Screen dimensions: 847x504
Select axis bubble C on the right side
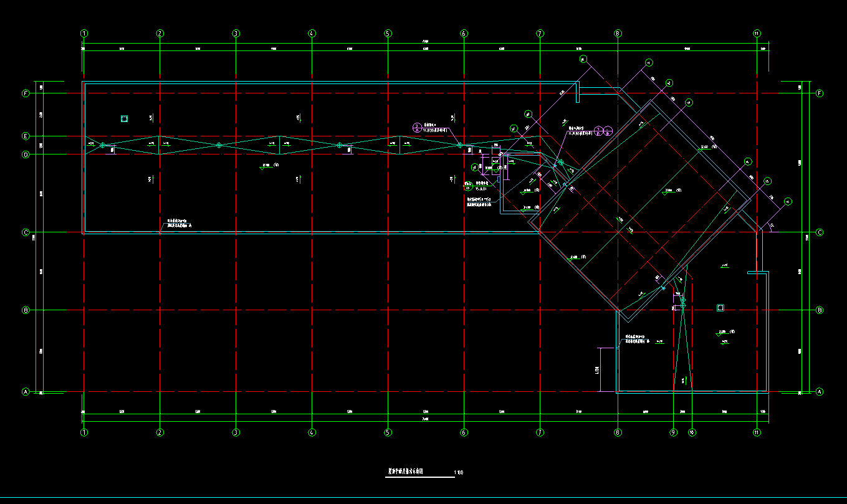coord(820,232)
